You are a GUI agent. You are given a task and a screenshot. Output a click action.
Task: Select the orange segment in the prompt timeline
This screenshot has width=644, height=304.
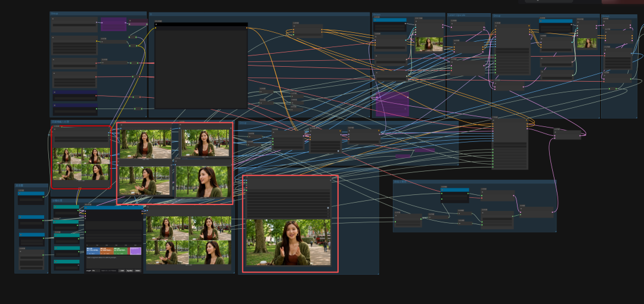point(107,250)
